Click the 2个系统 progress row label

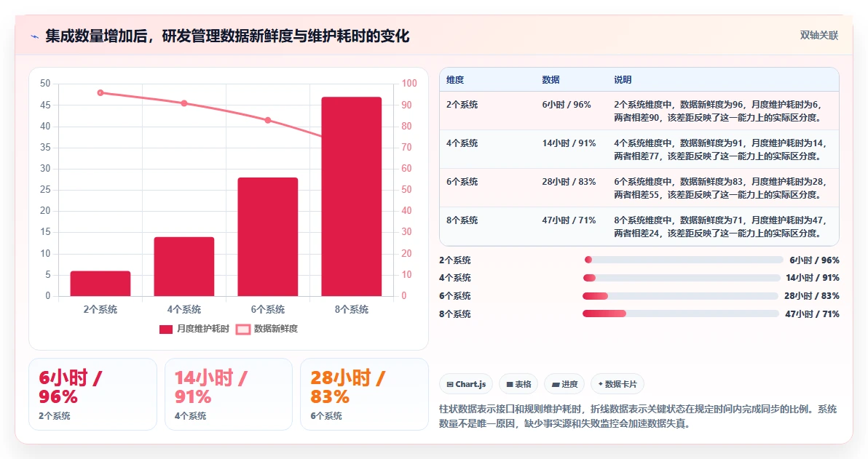(455, 260)
